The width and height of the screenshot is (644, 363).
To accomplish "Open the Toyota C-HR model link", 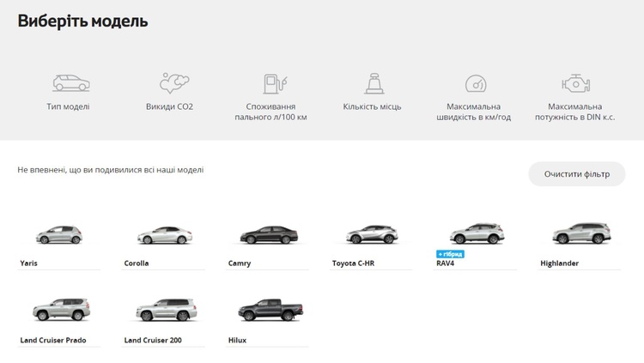I will pyautogui.click(x=353, y=263).
